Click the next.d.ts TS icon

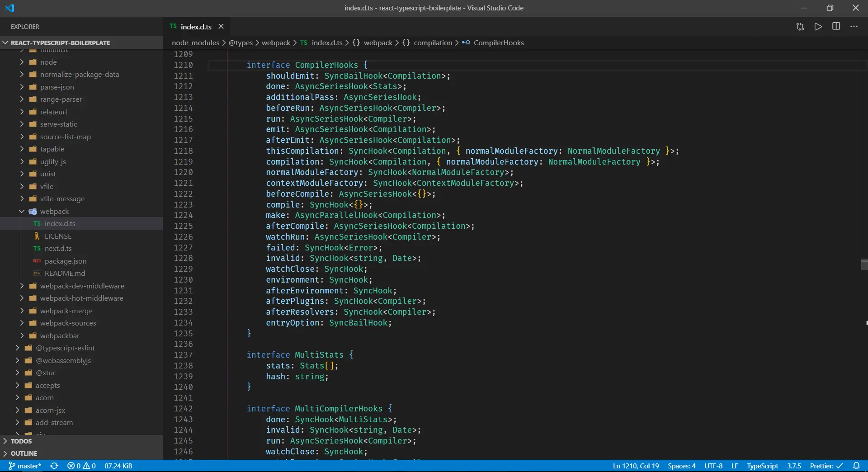(x=37, y=249)
